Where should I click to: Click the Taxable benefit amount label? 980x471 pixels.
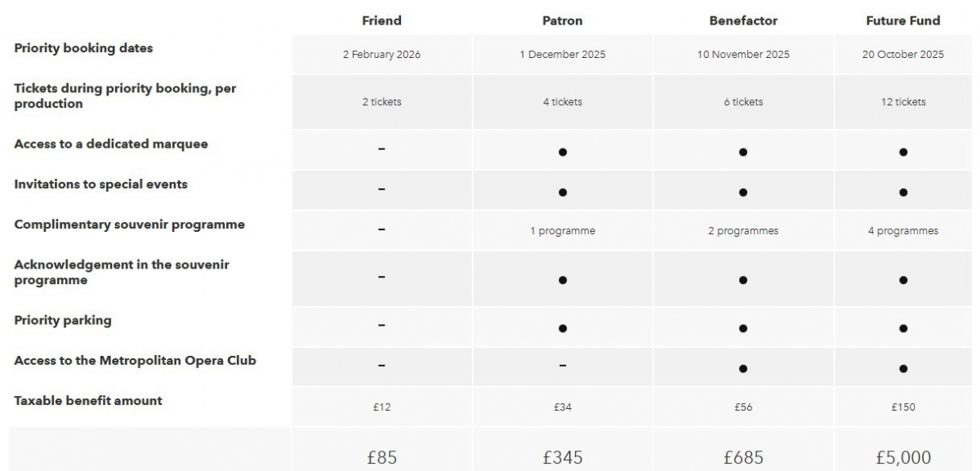(88, 400)
